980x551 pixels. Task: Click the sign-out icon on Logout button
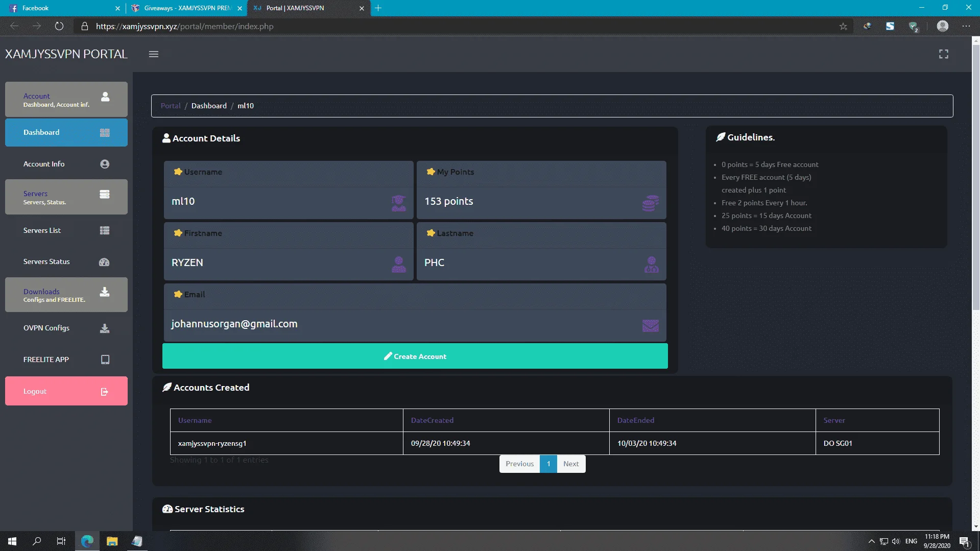(105, 392)
